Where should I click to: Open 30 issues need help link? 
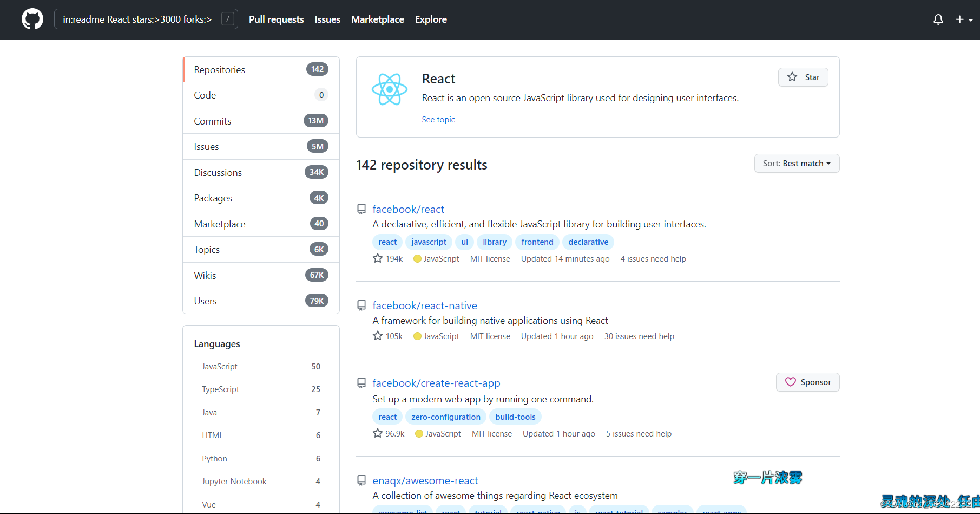639,336
